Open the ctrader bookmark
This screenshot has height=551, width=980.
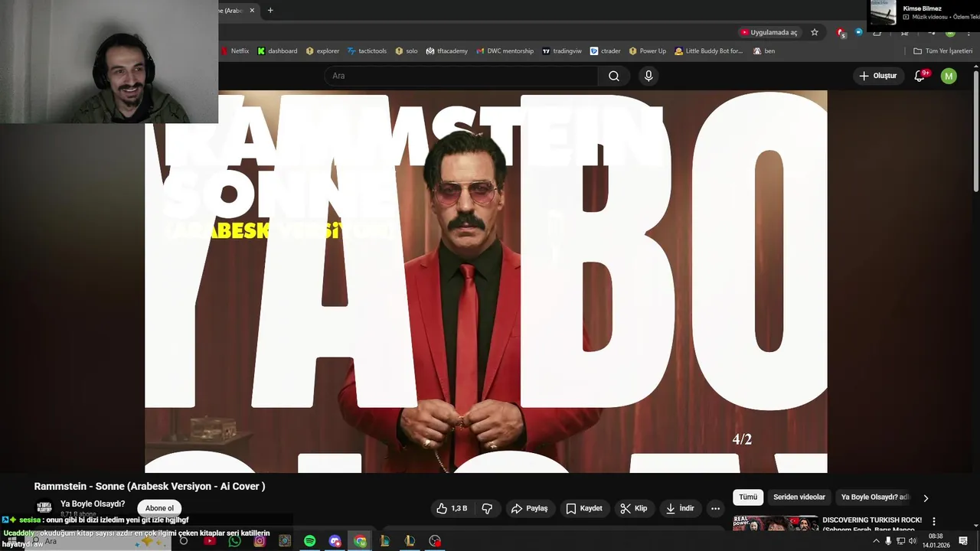pyautogui.click(x=606, y=51)
